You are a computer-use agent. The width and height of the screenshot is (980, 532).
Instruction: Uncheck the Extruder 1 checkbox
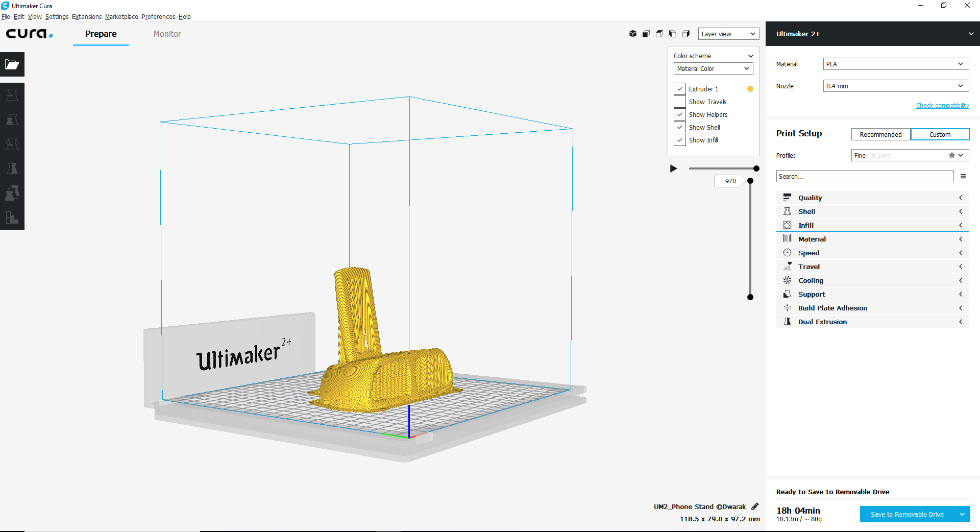tap(680, 89)
